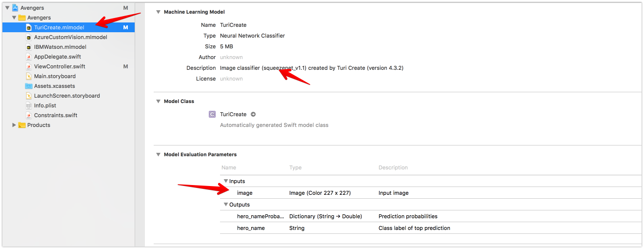
Task: Click the M status badge beside ViewController.swift
Action: pyautogui.click(x=125, y=66)
